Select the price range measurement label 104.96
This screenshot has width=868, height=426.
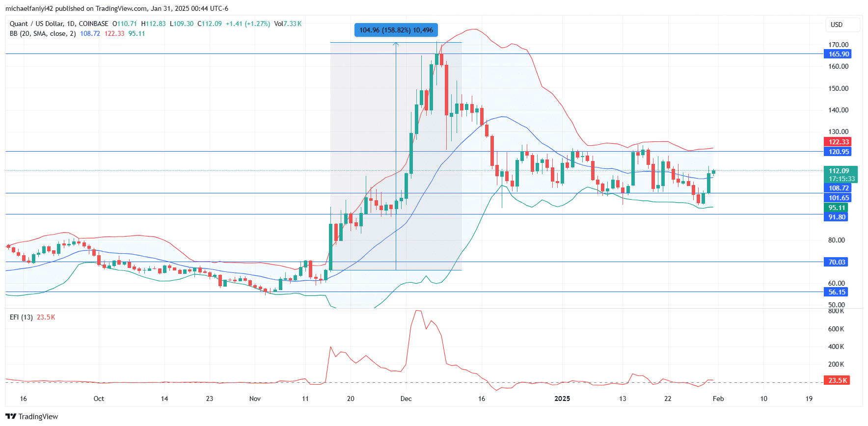(396, 30)
